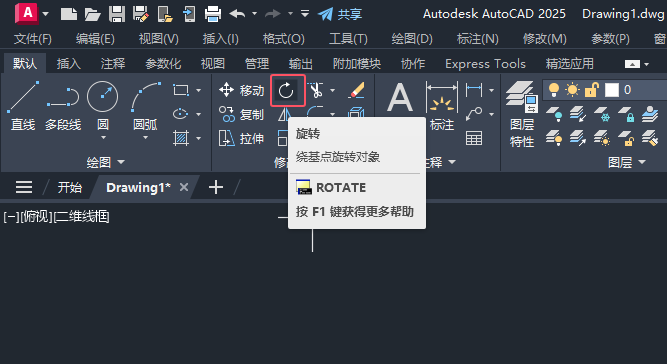The width and height of the screenshot is (667, 364).
Task: Switch to the 插入 ribbon tab
Action: (68, 64)
